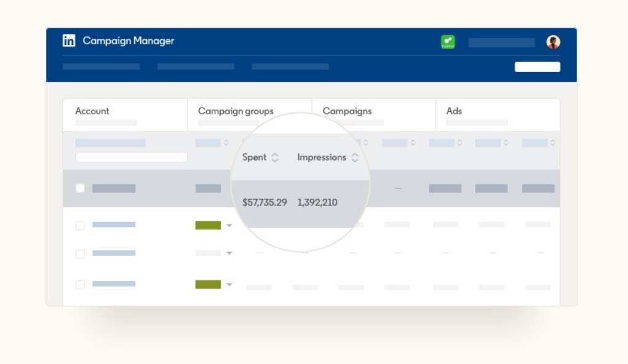This screenshot has width=628, height=364.
Task: Sort by the Spent column arrows
Action: click(275, 157)
